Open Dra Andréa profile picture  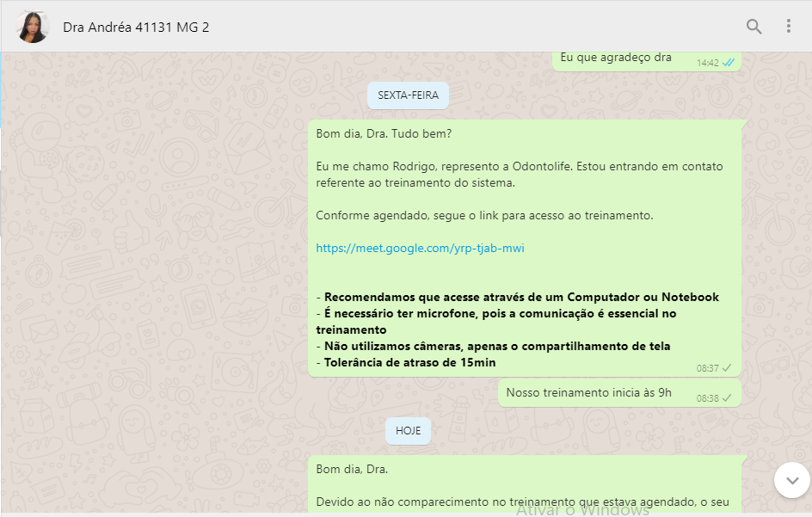pos(33,27)
